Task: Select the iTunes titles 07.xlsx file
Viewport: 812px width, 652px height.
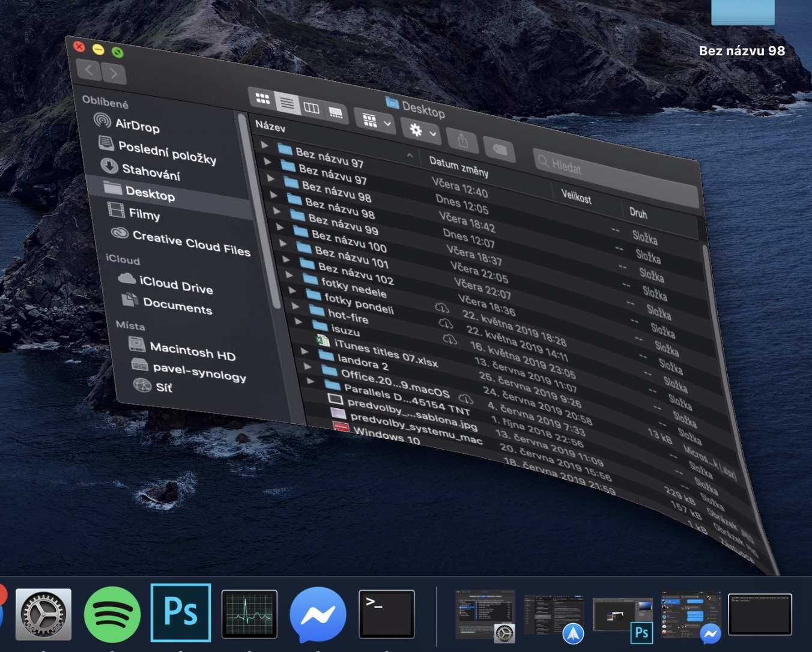Action: click(x=385, y=353)
